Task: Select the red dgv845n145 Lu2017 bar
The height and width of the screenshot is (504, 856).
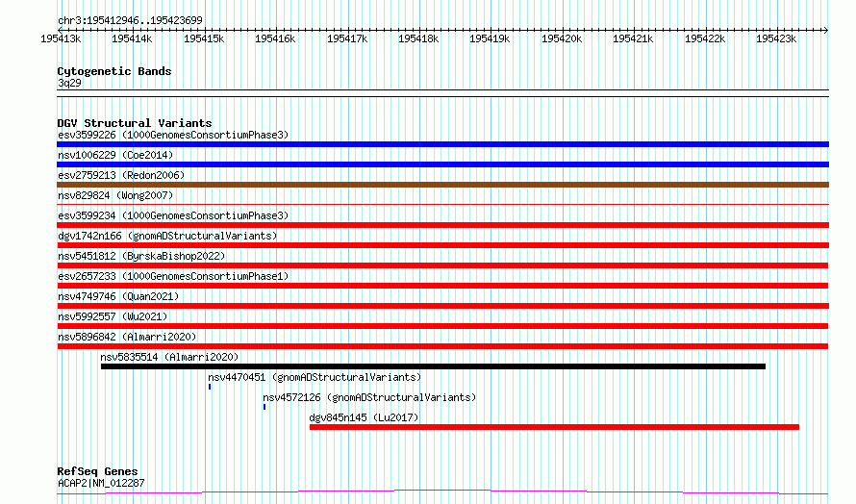Action: pos(554,427)
